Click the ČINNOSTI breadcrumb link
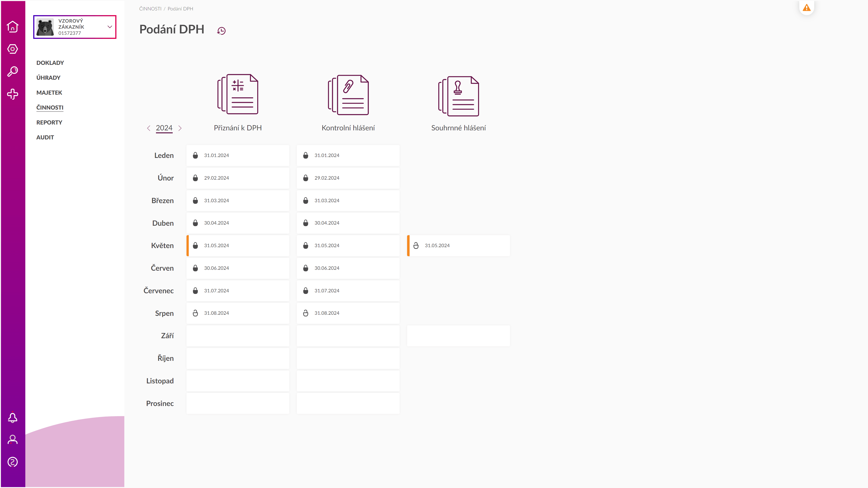Image resolution: width=868 pixels, height=488 pixels. (x=150, y=9)
